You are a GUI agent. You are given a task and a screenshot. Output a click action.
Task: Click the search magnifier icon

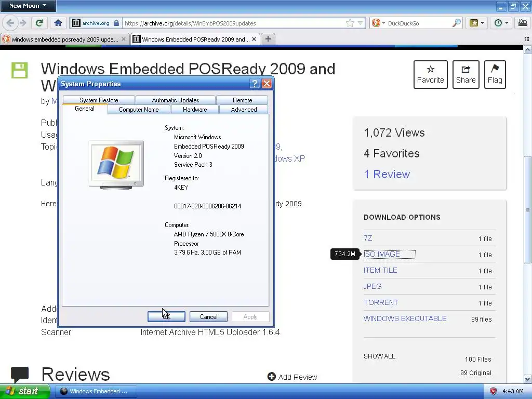pos(457,23)
